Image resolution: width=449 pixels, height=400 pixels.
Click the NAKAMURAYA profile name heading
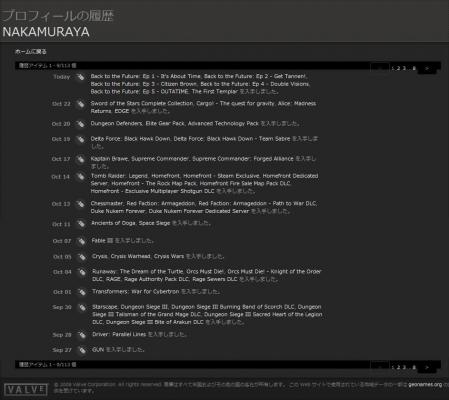click(x=46, y=32)
